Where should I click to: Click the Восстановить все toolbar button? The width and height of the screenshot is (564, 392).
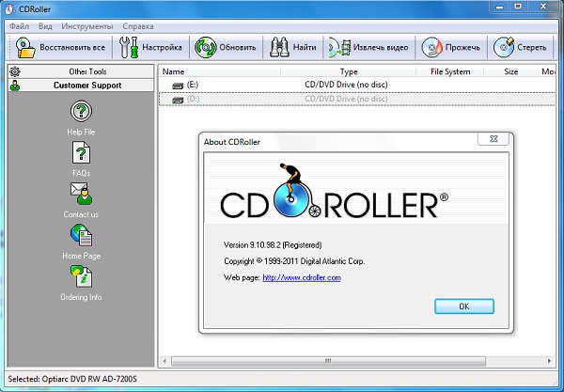pos(61,47)
